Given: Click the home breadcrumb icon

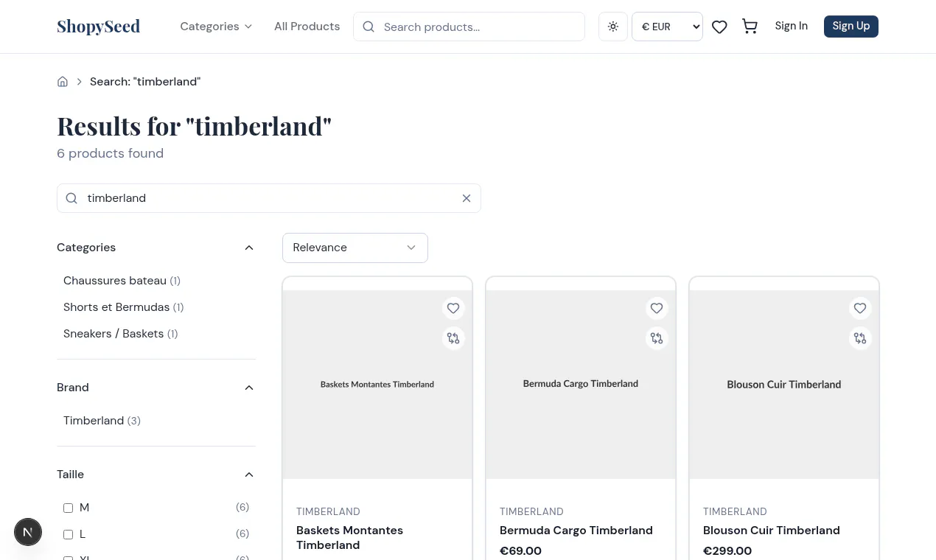Looking at the screenshot, I should 63,82.
